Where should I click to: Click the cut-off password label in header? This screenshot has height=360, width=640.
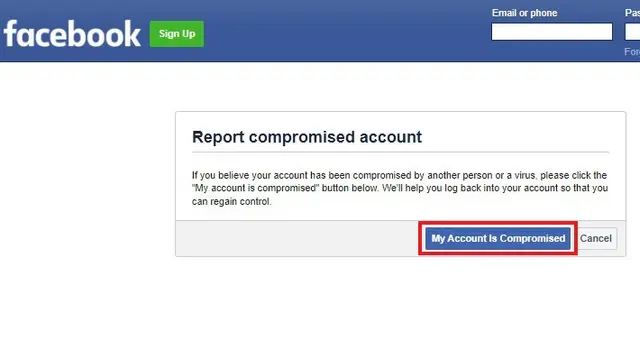[632, 13]
